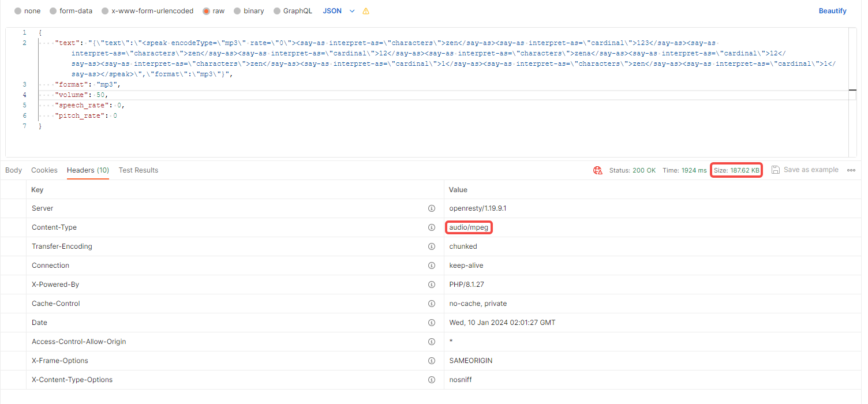Screen dimensions: 868x404
Task: Click the volume line in JSON editor
Action: [x=81, y=95]
